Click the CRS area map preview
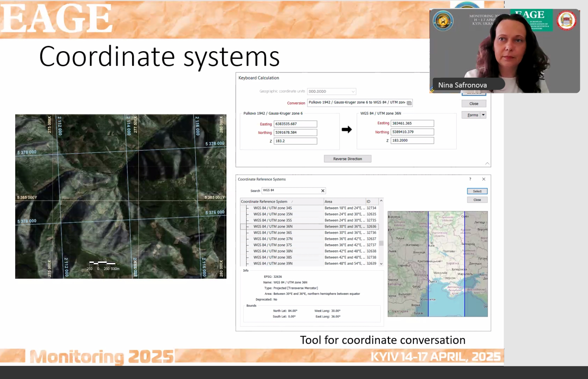The height and width of the screenshot is (379, 588). tap(437, 264)
